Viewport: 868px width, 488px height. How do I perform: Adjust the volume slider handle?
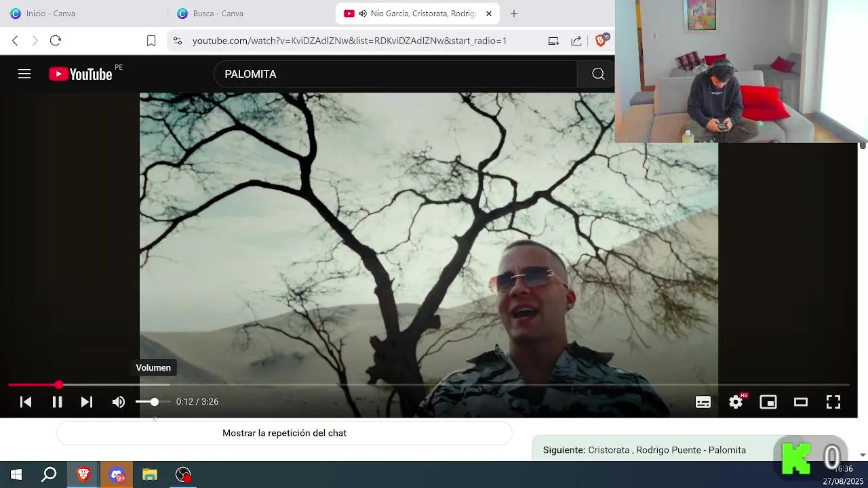155,402
